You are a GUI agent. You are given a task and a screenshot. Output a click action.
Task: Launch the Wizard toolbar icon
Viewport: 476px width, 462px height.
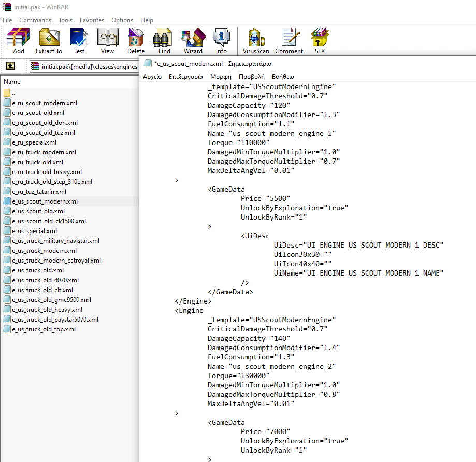coord(193,40)
